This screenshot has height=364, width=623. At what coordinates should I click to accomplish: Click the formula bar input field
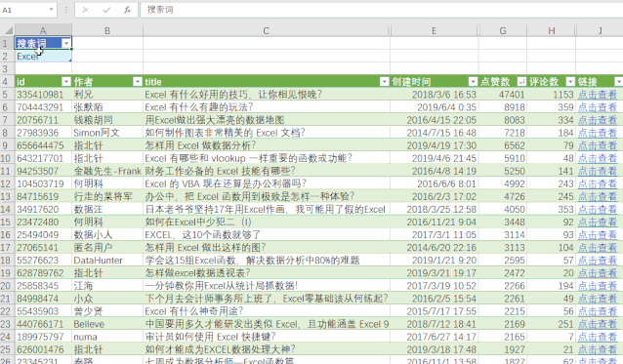click(x=382, y=10)
